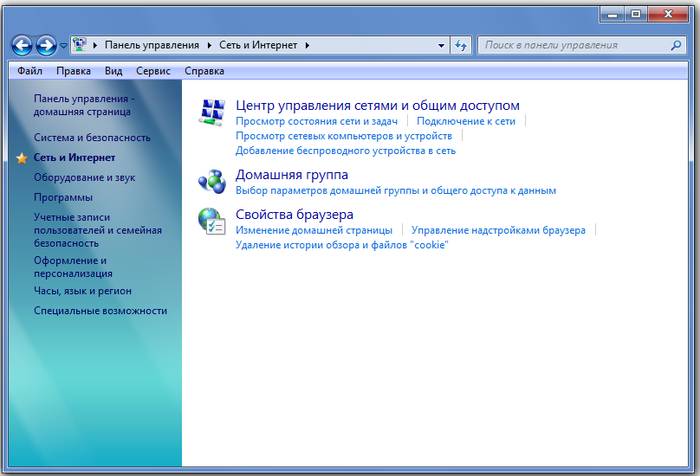Viewport: 700px width, 476px height.
Task: Open the Оборудование и звук category
Action: (84, 178)
